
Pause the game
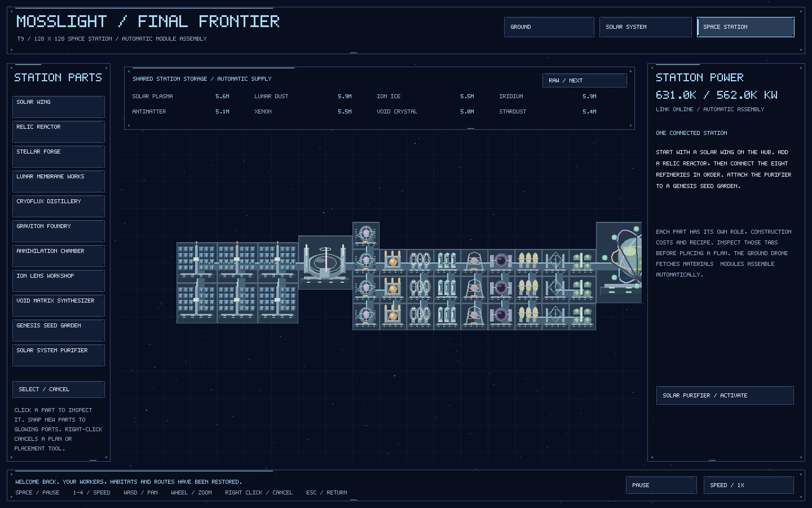pos(661,485)
